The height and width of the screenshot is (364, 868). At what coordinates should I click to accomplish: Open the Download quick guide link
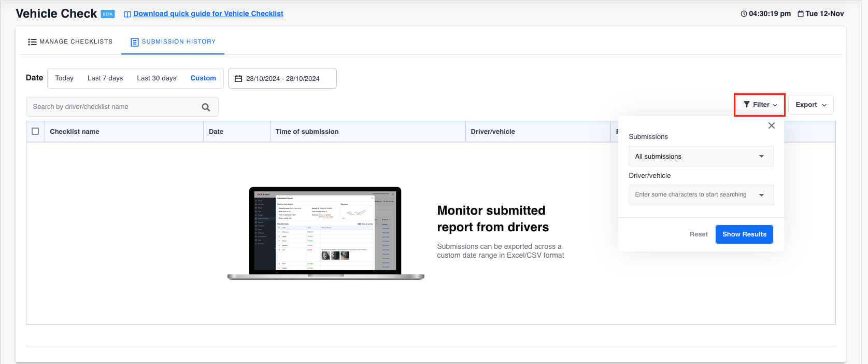point(208,13)
